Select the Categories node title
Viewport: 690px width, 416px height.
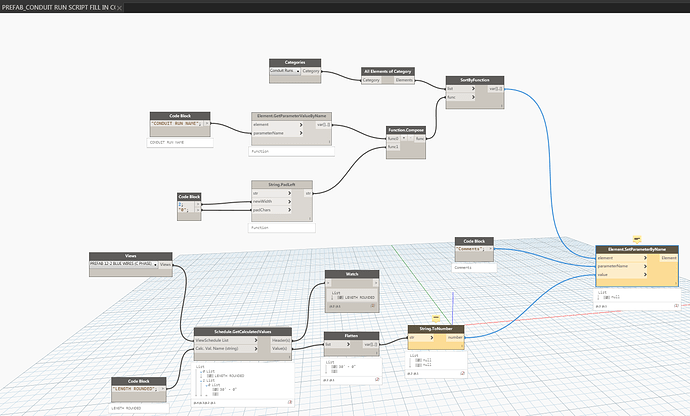295,63
